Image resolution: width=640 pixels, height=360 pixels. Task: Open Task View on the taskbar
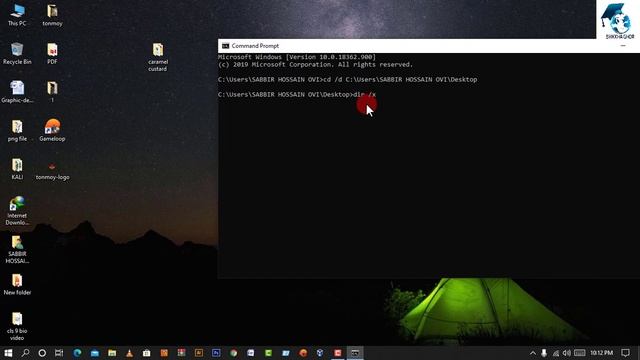[x=59, y=353]
